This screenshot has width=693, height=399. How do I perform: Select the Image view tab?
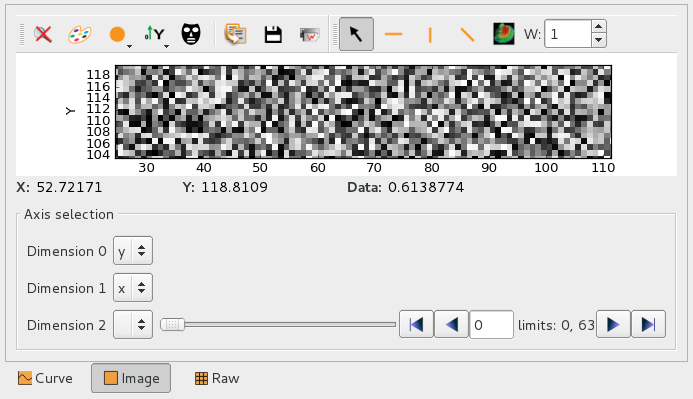pyautogui.click(x=131, y=378)
